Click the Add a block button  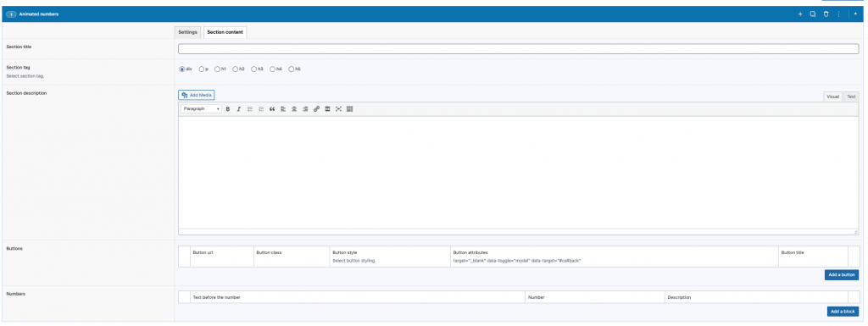[x=843, y=312]
